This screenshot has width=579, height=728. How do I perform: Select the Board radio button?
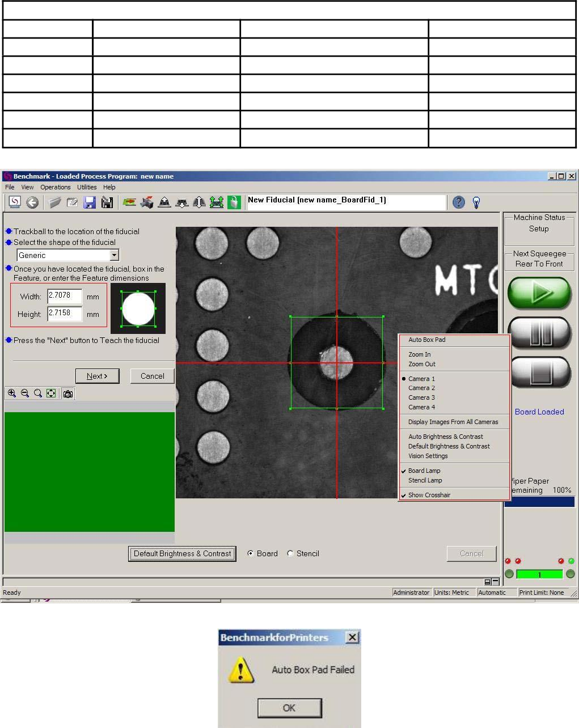(251, 553)
